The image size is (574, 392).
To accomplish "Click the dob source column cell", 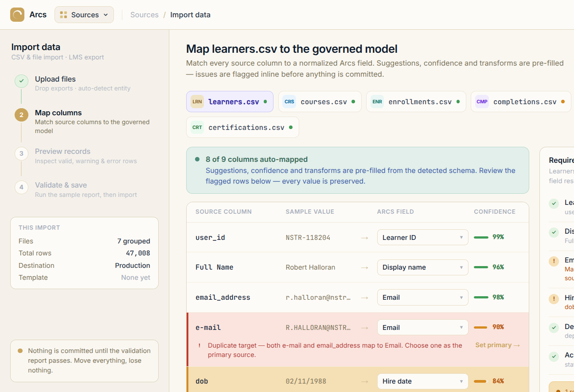I will [x=202, y=381].
